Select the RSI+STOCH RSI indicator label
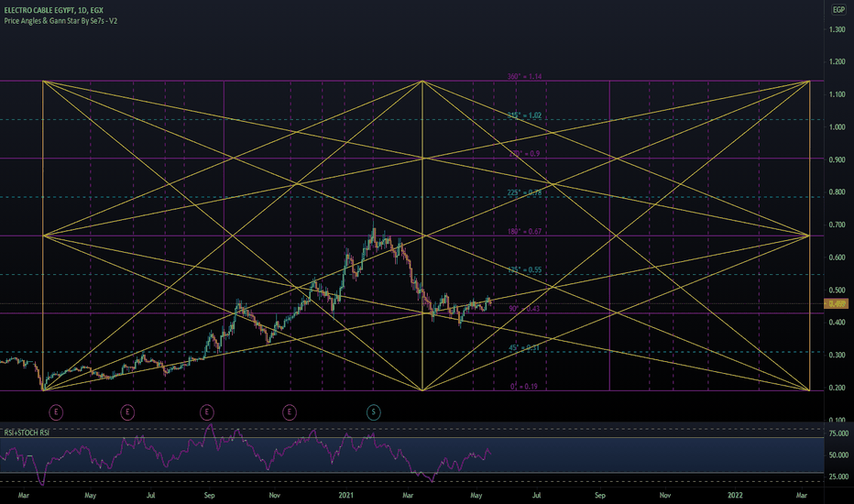854x504 pixels. pos(27,433)
